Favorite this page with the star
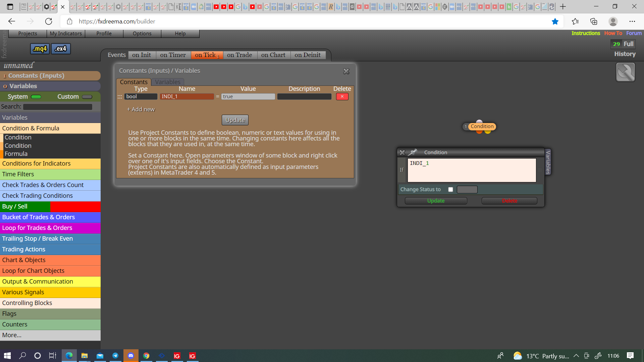Image resolution: width=644 pixels, height=362 pixels. [555, 21]
